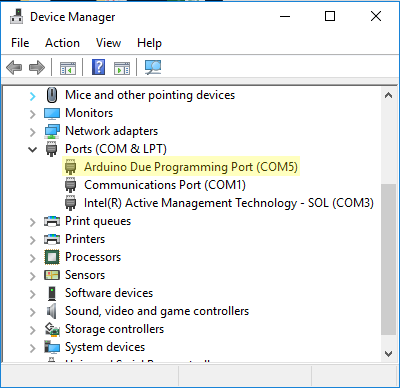Expand the Storage controllers node

[x=32, y=330]
